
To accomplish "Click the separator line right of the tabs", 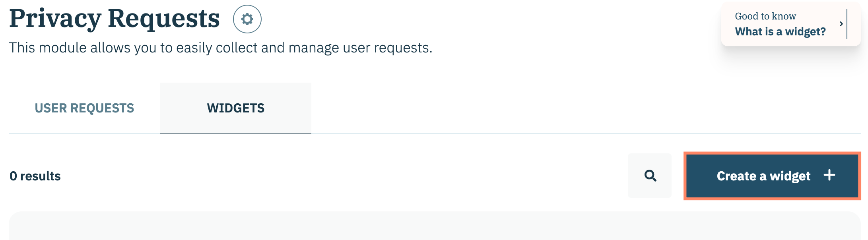I will click(584, 133).
